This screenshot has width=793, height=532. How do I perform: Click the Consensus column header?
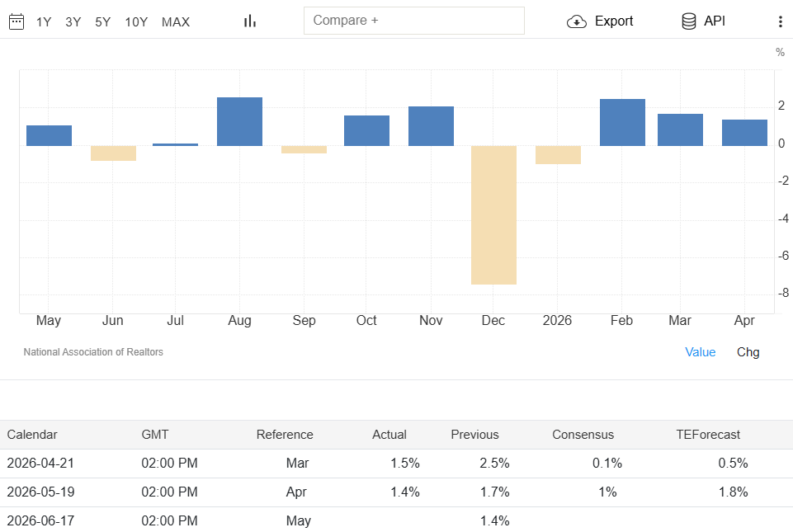click(x=583, y=435)
